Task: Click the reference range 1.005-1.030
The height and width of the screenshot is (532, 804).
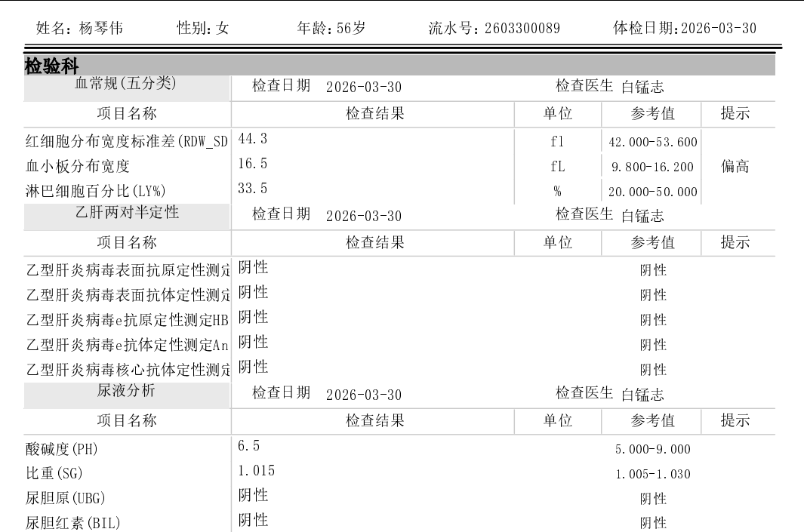Action: [x=652, y=475]
